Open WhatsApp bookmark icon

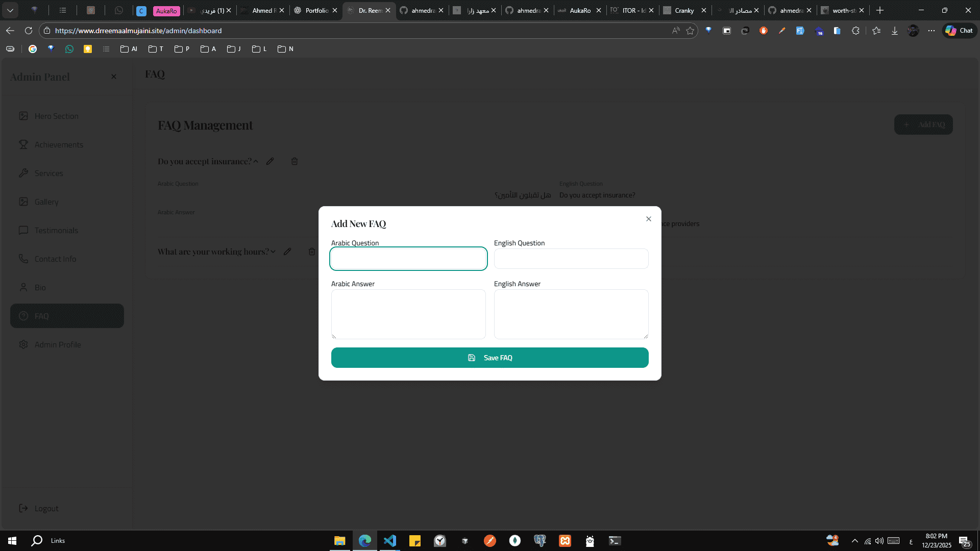[x=69, y=49]
